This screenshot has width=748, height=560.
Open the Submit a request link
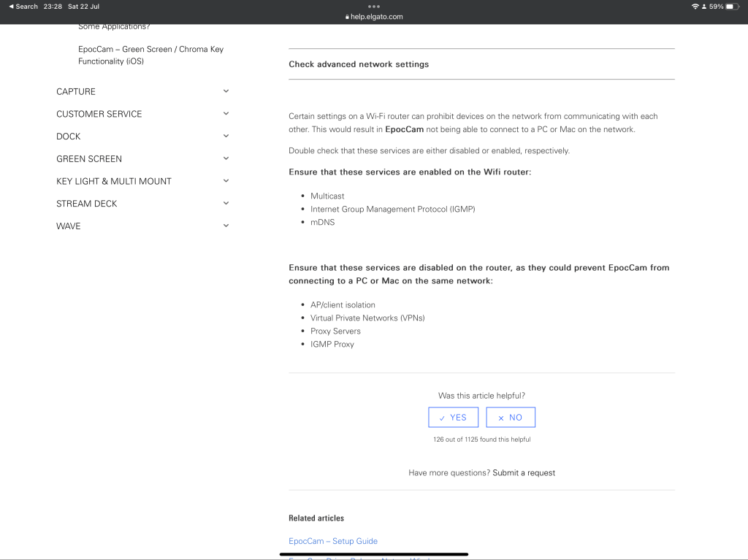point(524,472)
